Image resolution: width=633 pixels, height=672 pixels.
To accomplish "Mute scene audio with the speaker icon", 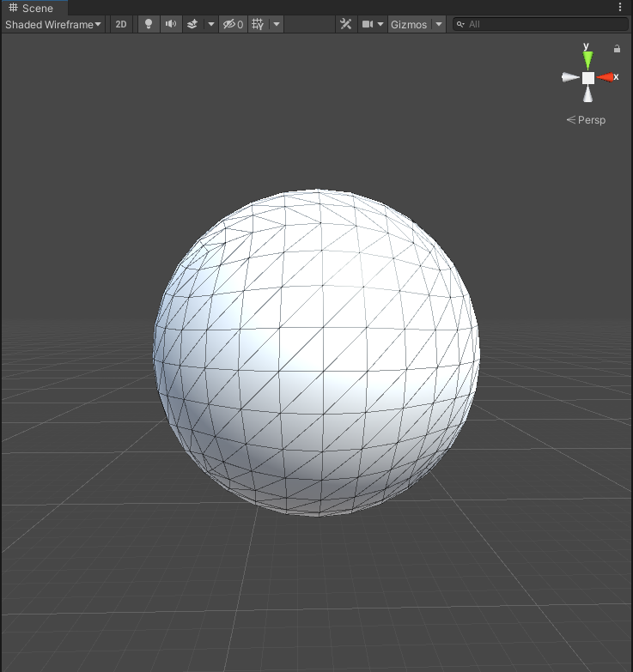I will click(x=171, y=24).
